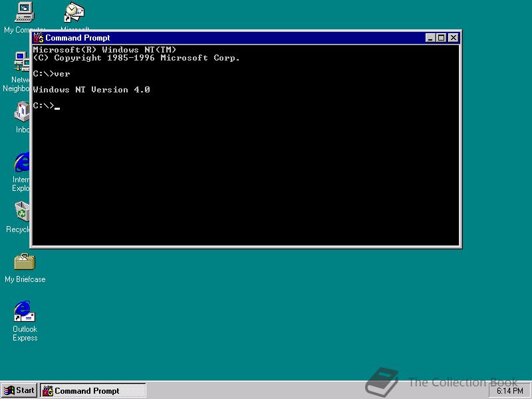Click the Command Prompt taskbar button

click(x=93, y=390)
